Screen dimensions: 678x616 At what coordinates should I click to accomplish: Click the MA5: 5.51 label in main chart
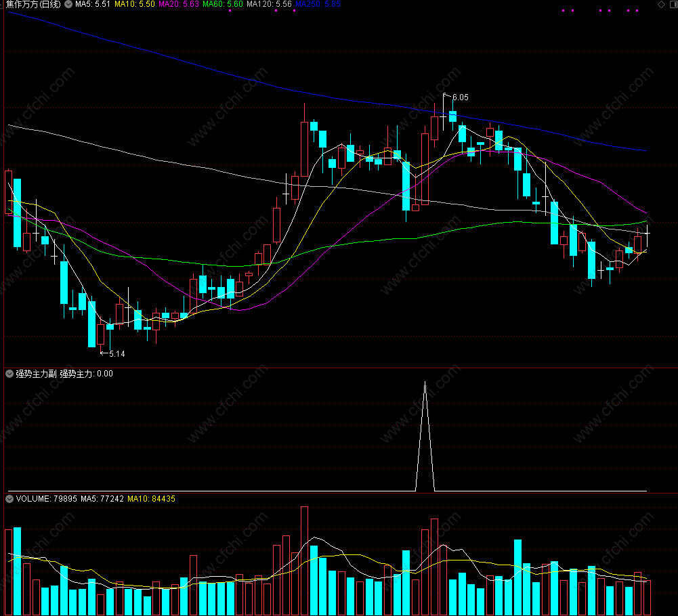tap(93, 4)
